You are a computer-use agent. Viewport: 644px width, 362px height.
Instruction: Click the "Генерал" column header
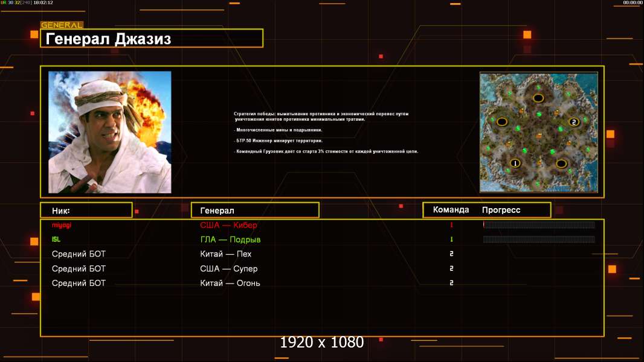point(254,211)
